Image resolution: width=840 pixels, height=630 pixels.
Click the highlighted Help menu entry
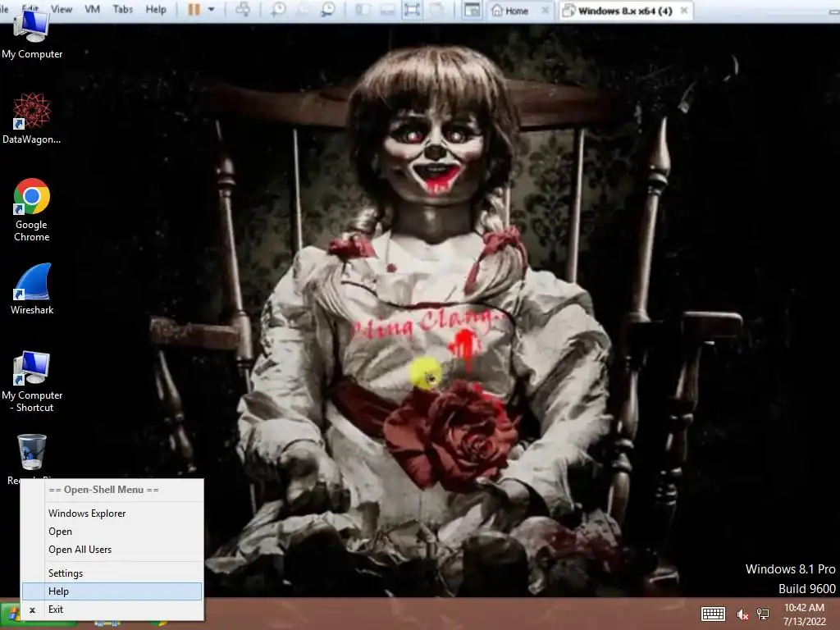click(112, 591)
